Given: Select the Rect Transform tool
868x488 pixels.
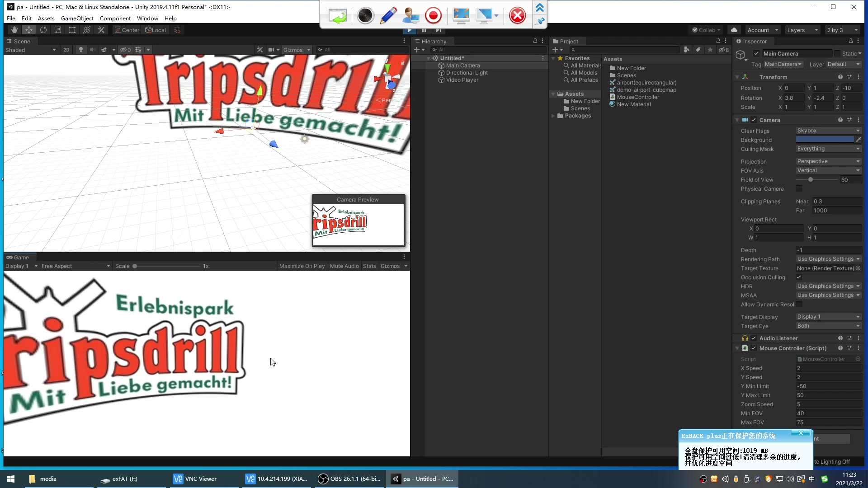Looking at the screenshot, I should tap(72, 30).
